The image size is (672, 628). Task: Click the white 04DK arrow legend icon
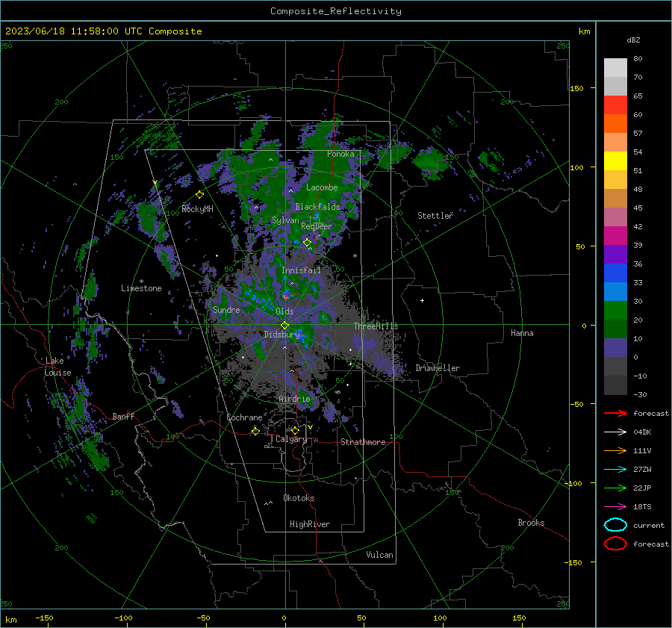click(x=615, y=432)
